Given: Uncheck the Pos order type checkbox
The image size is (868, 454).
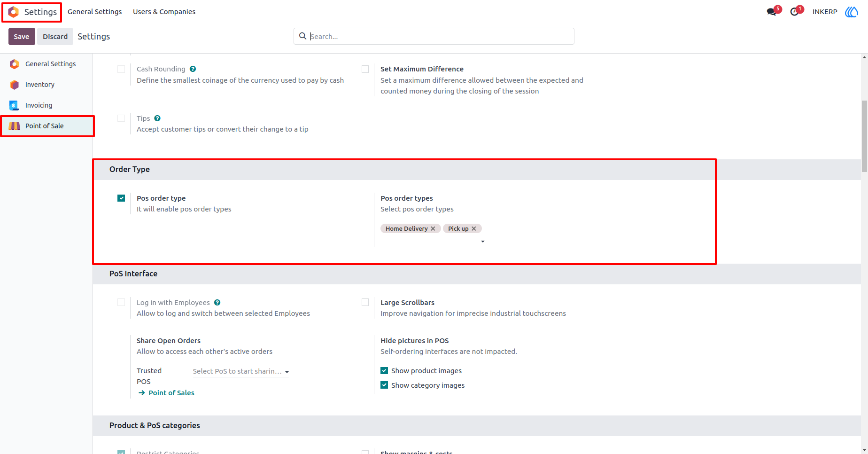Looking at the screenshot, I should [x=121, y=198].
